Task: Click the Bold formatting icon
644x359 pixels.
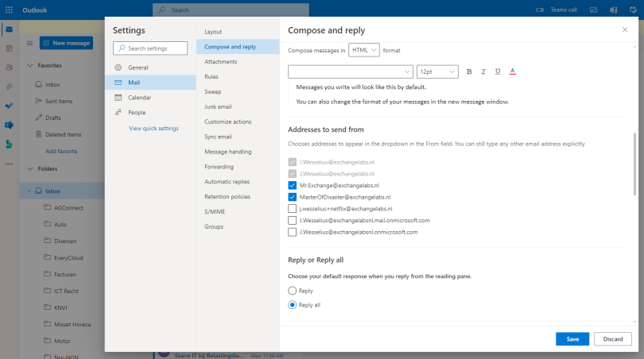Action: (x=470, y=71)
